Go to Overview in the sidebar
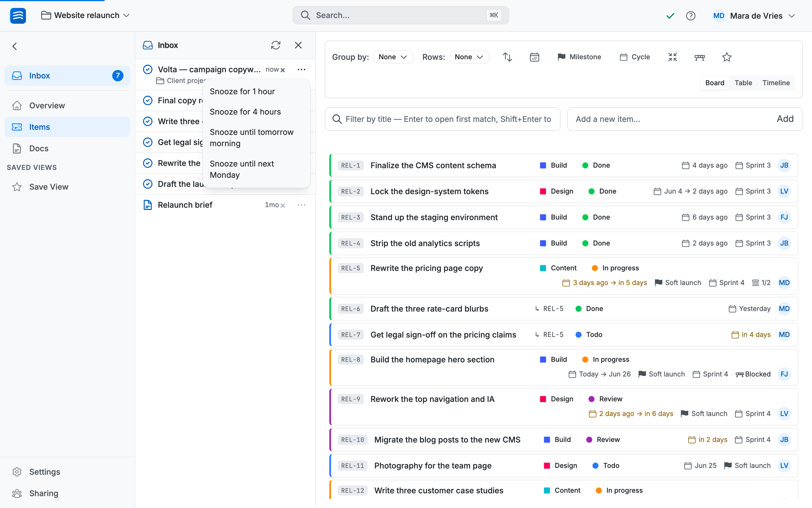The height and width of the screenshot is (508, 812). click(x=67, y=106)
